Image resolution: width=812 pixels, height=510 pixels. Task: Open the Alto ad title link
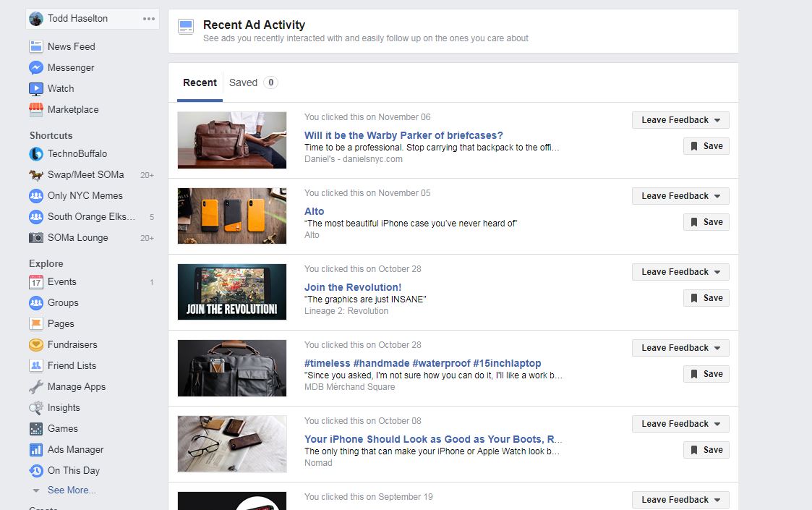coord(314,211)
